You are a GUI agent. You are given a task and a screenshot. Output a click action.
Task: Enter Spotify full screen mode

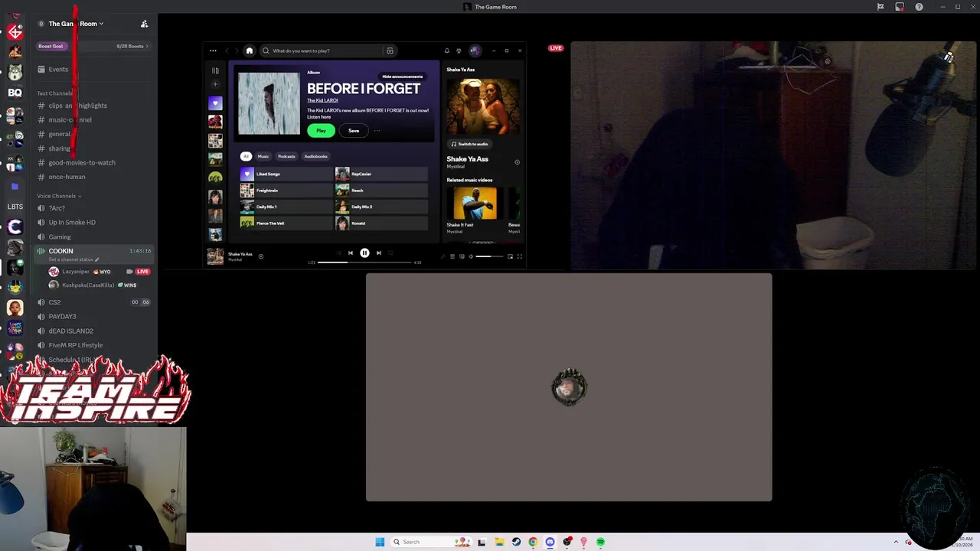520,256
